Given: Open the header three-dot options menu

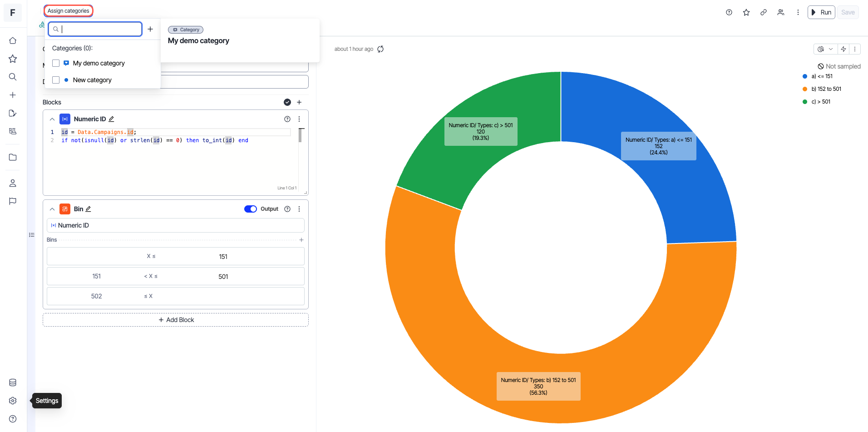Looking at the screenshot, I should (x=798, y=13).
